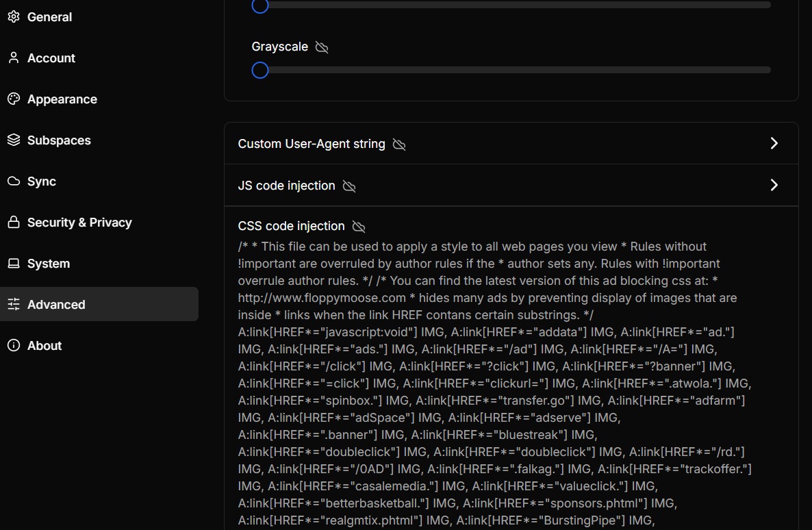Screen dimensions: 812x530
Task: Click the Subspaces layers icon
Action: (14, 140)
